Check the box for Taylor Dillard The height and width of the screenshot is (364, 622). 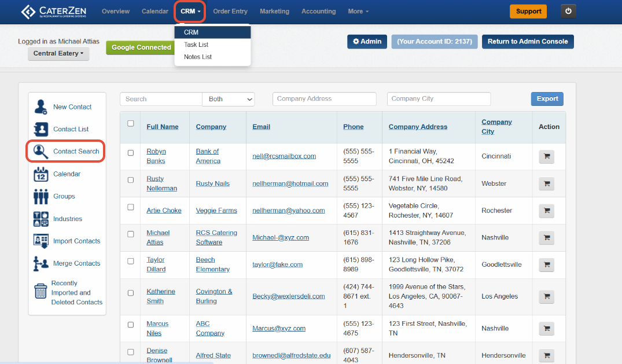131,261
